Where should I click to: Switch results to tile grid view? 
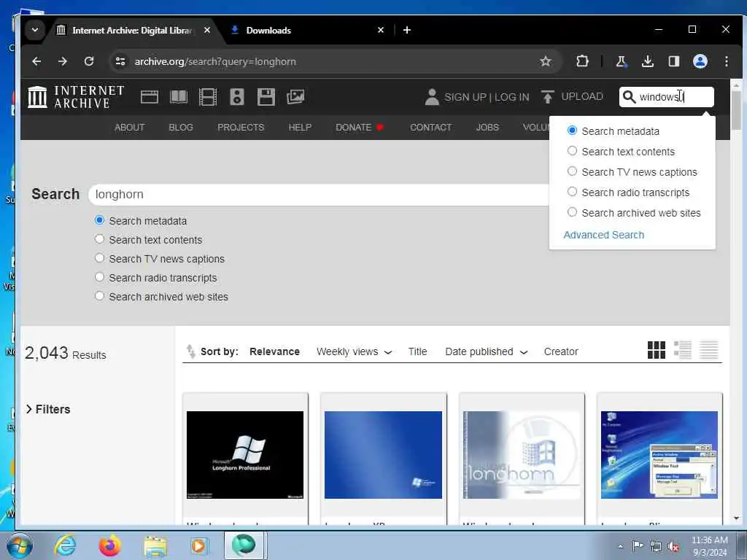[x=656, y=350]
